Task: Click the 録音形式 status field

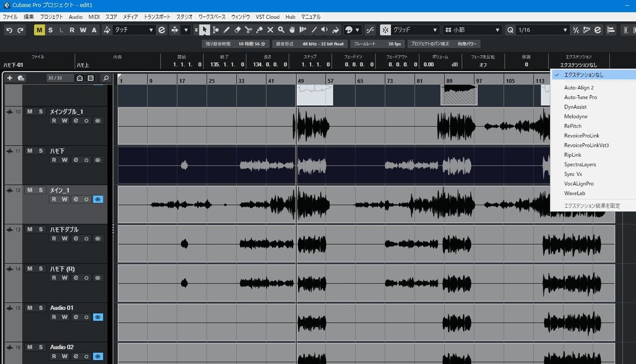Action: tap(311, 44)
